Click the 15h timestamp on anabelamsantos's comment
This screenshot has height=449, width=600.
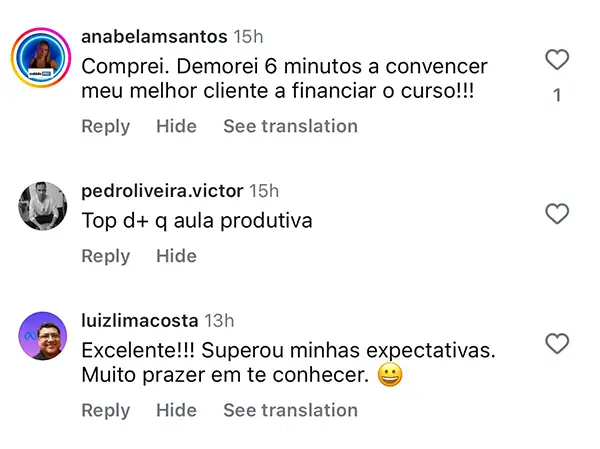click(x=248, y=37)
